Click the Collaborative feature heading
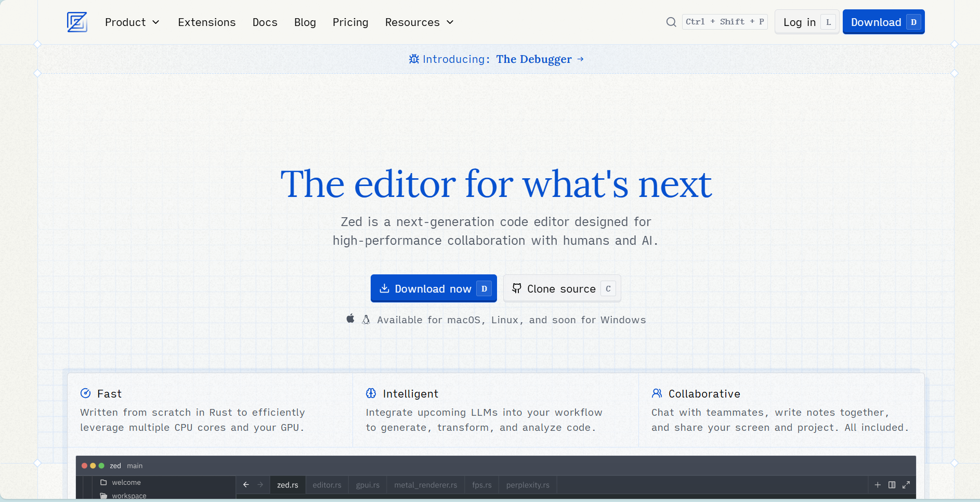 (704, 394)
